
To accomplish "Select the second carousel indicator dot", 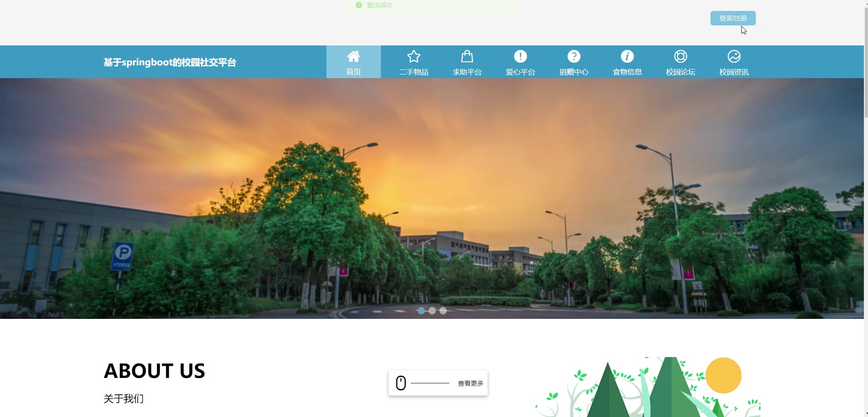I will (432, 311).
